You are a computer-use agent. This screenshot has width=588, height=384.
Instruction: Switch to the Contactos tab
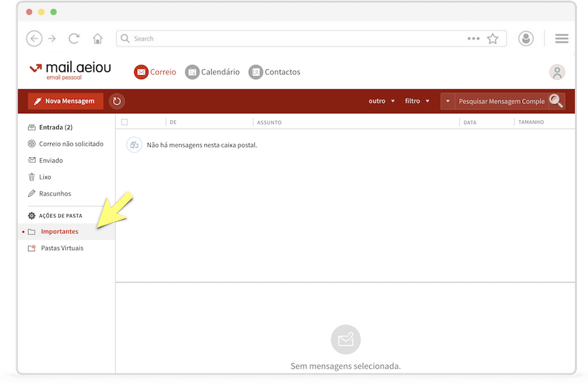coord(274,72)
